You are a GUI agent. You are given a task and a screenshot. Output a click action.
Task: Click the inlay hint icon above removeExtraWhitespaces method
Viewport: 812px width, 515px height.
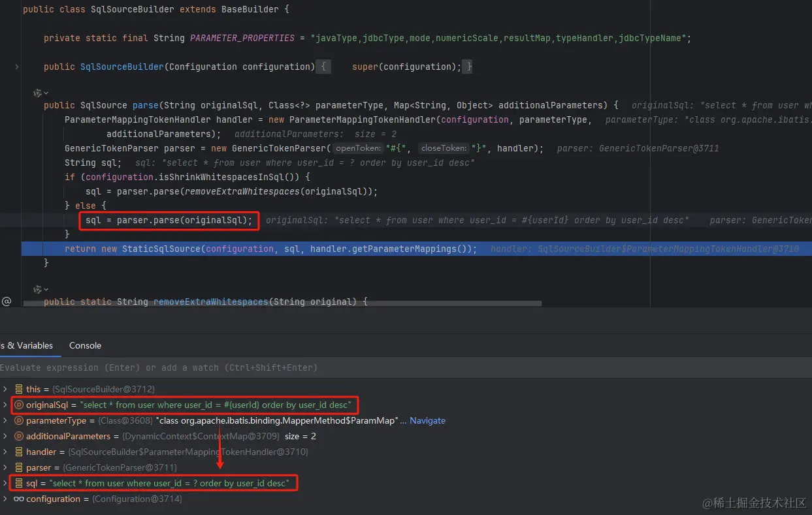[41, 289]
